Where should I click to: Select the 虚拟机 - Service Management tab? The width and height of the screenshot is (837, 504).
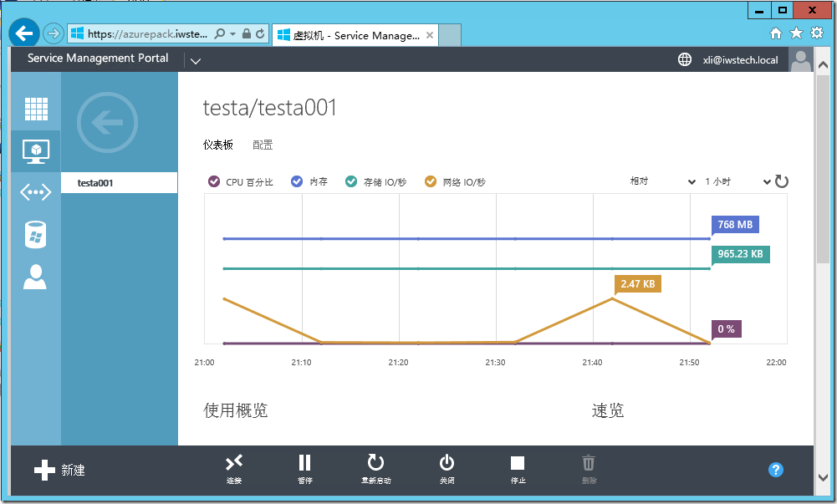click(355, 35)
